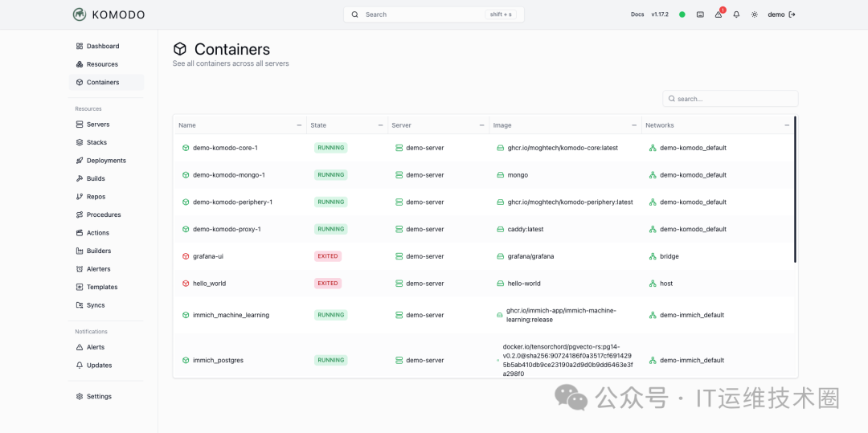Viewport: 868px width, 433px height.
Task: Open container demo-komodo-periphery-1
Action: pyautogui.click(x=232, y=202)
